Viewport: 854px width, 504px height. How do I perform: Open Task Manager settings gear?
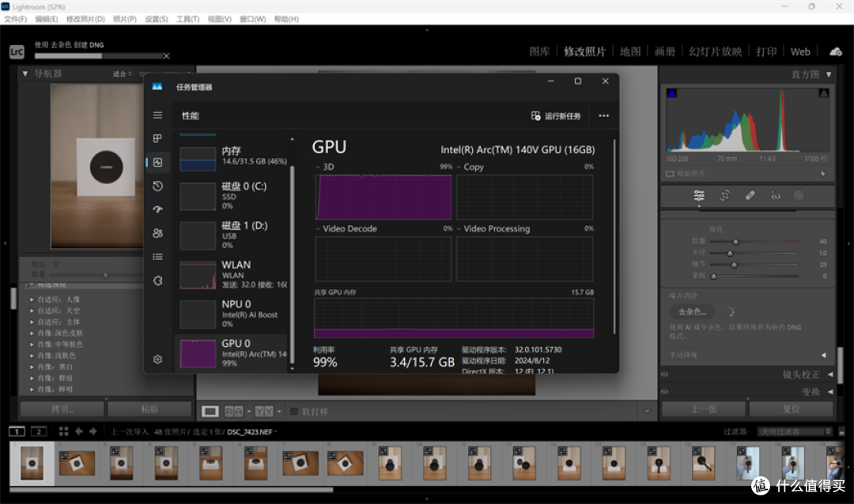(x=157, y=359)
